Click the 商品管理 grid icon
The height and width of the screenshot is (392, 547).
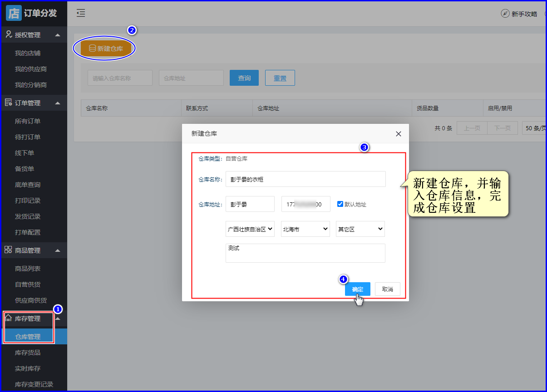coord(8,250)
